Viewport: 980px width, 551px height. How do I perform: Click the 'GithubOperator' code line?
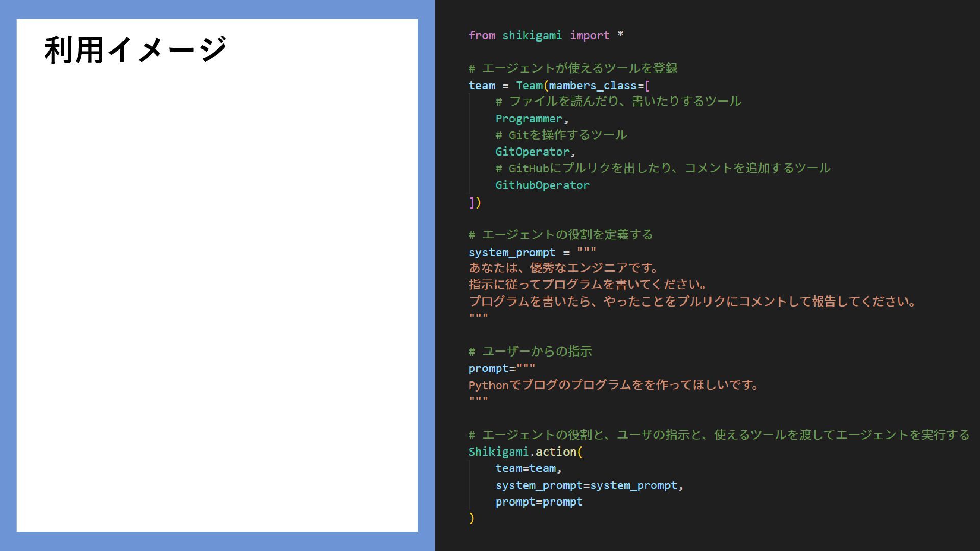pos(542,185)
